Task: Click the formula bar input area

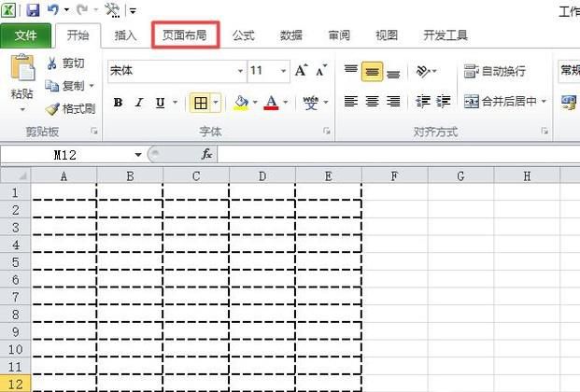Action: coord(399,155)
